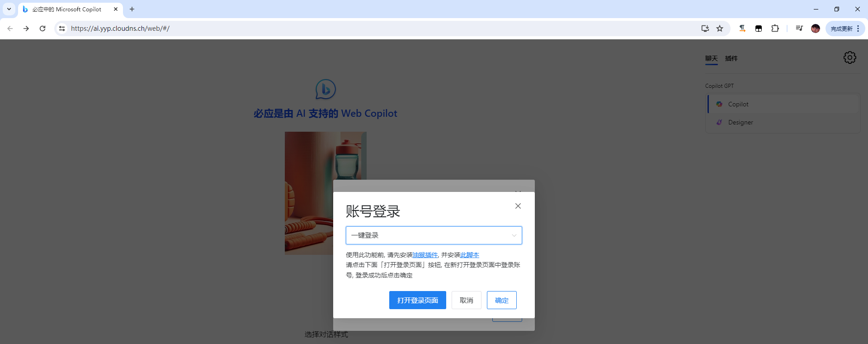Select the Designer GPT entry
The width and height of the screenshot is (868, 344).
(784, 122)
